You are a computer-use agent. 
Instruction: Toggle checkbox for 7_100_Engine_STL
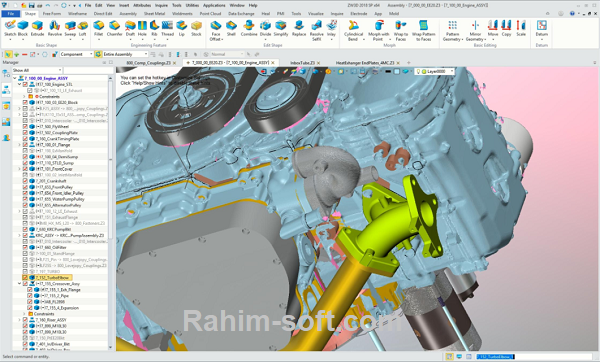pyautogui.click(x=25, y=84)
